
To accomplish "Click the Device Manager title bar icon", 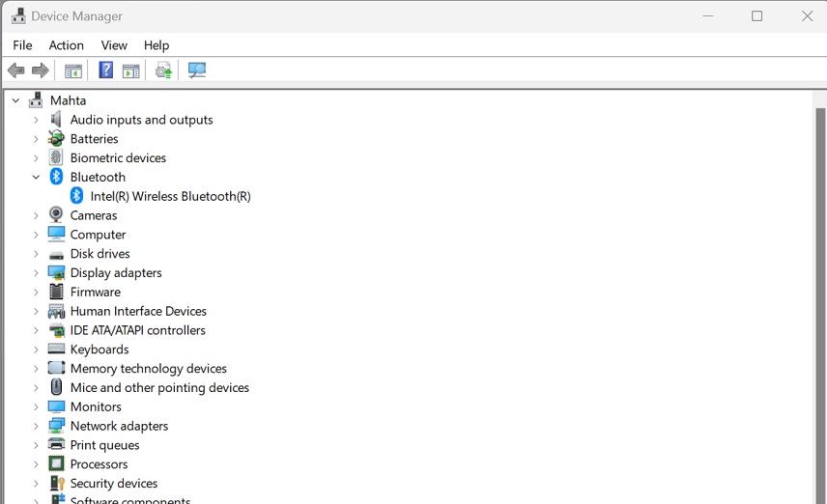I will [18, 15].
